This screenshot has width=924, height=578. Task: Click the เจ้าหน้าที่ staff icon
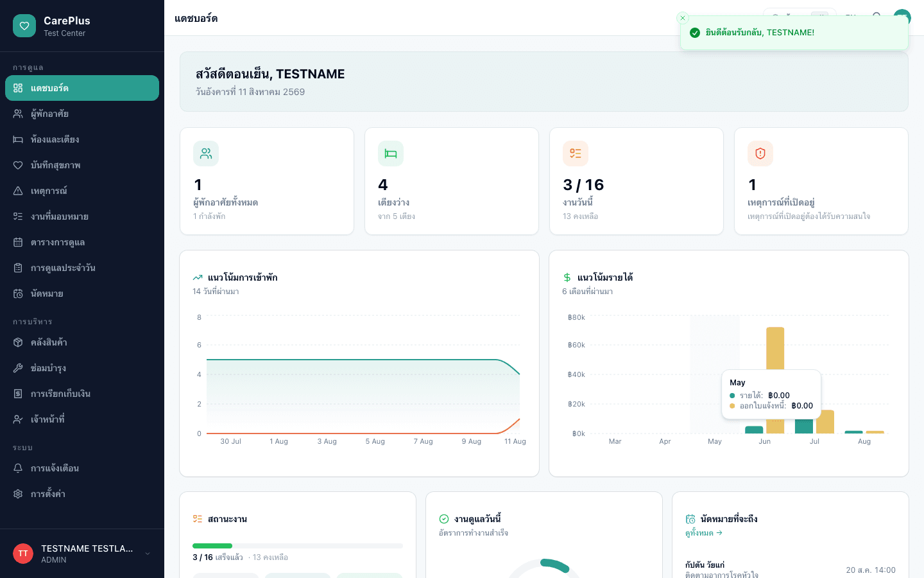(18, 419)
